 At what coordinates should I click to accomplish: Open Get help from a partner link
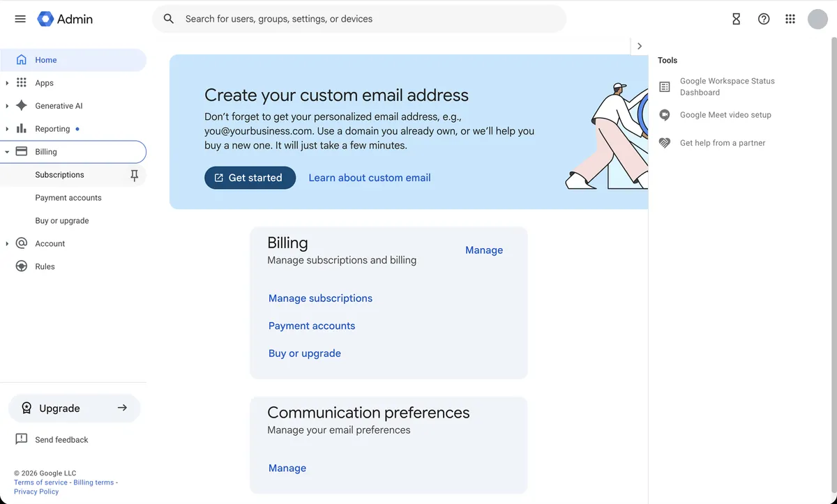723,143
